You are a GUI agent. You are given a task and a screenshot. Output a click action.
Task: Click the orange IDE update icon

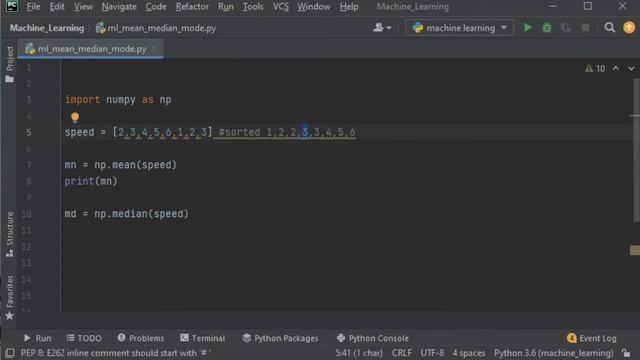click(629, 28)
